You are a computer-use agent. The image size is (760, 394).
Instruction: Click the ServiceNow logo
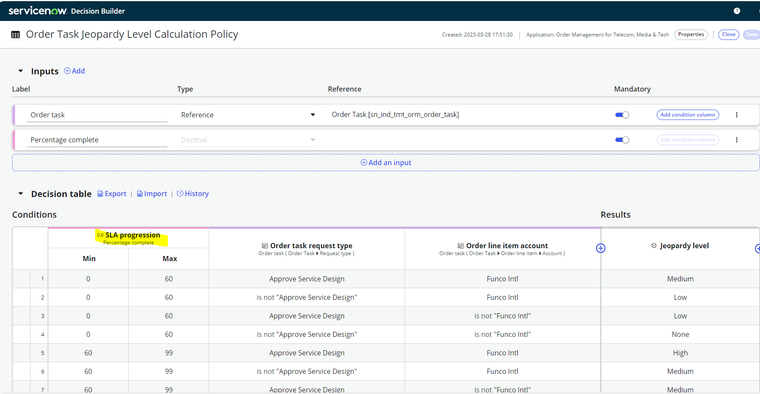coord(37,11)
